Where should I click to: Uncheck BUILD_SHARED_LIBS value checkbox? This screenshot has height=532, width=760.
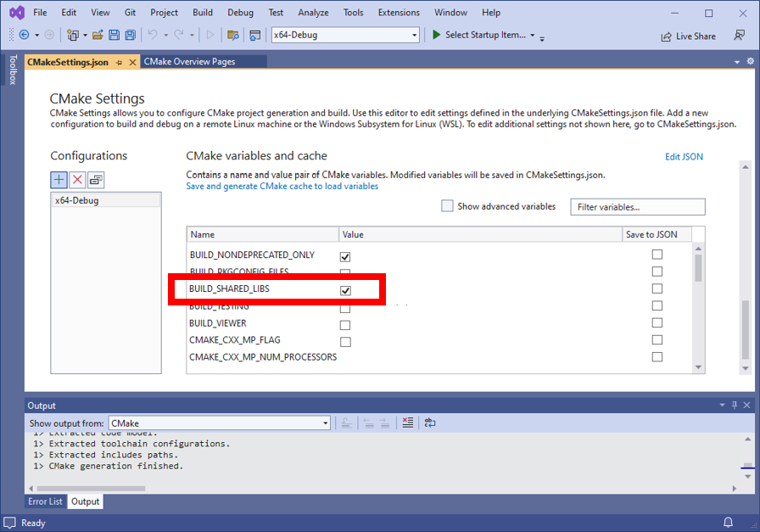345,290
